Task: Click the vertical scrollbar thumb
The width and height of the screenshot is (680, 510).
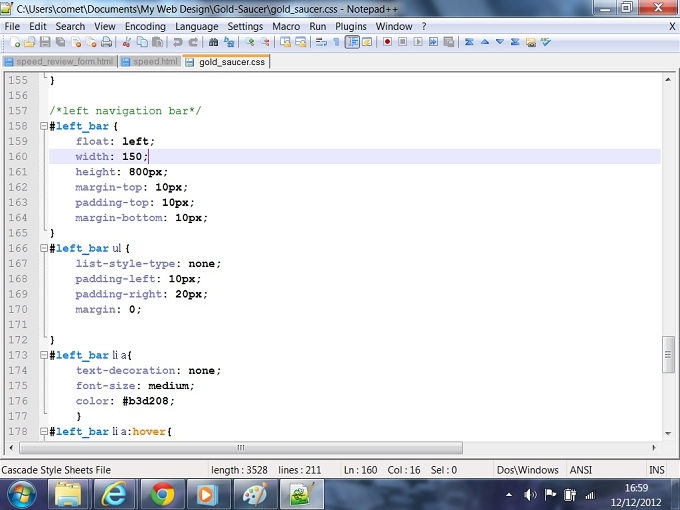Action: pyautogui.click(x=668, y=354)
